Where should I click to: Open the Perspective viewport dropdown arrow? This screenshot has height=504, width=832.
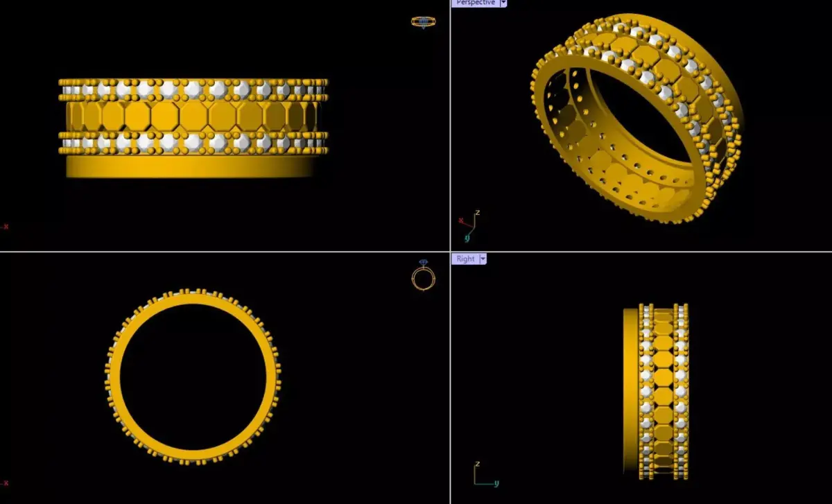coord(503,3)
